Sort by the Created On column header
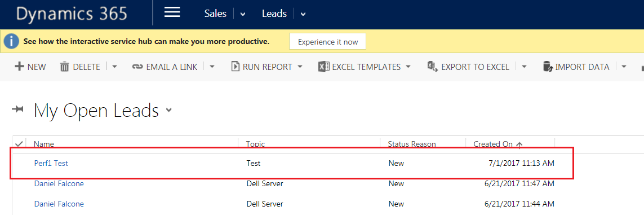Screen dimensions: 644x215 493,144
